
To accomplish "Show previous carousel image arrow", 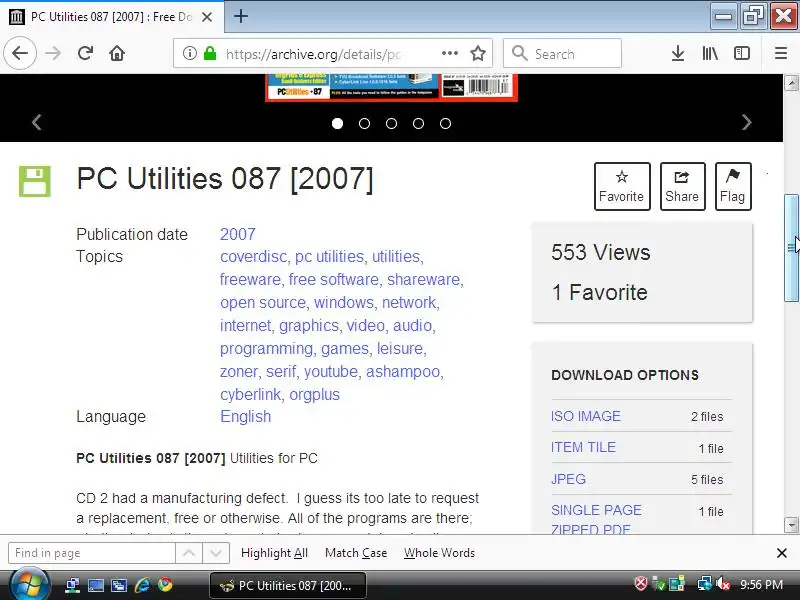I will tap(37, 122).
